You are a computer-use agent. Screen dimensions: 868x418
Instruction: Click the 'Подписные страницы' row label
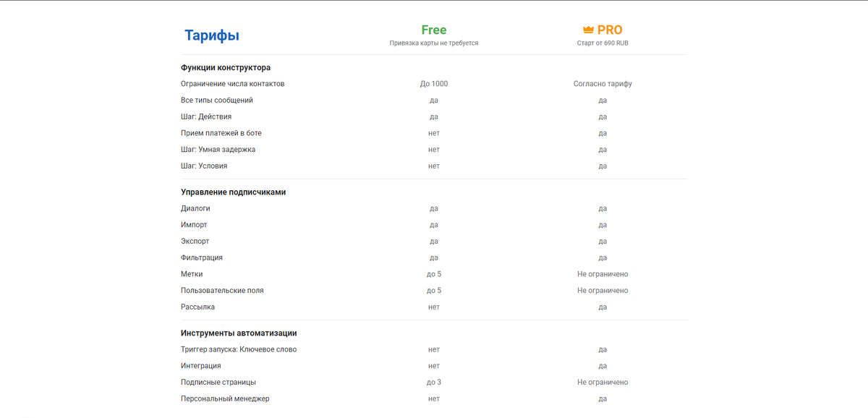218,383
